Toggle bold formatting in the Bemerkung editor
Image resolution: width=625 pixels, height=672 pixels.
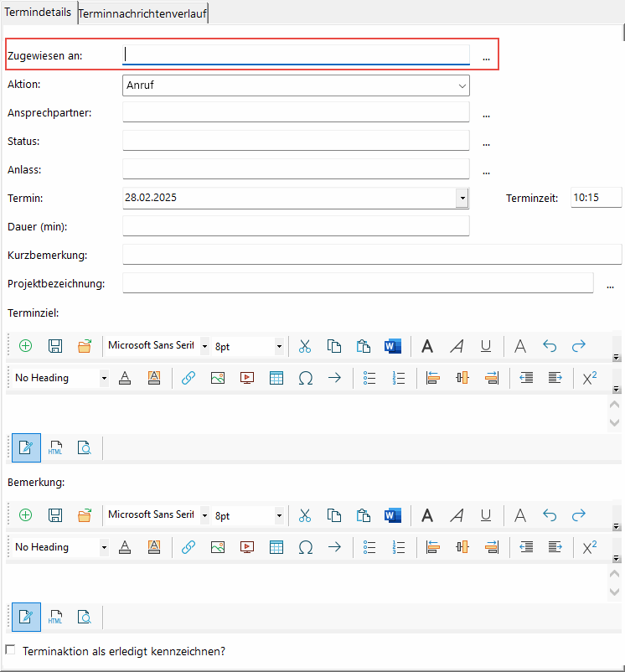click(x=427, y=515)
